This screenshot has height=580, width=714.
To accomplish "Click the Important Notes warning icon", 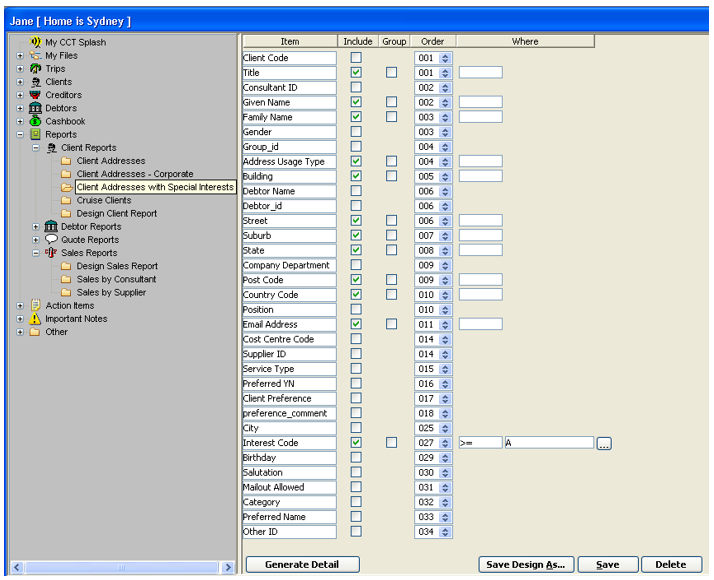I will click(36, 318).
